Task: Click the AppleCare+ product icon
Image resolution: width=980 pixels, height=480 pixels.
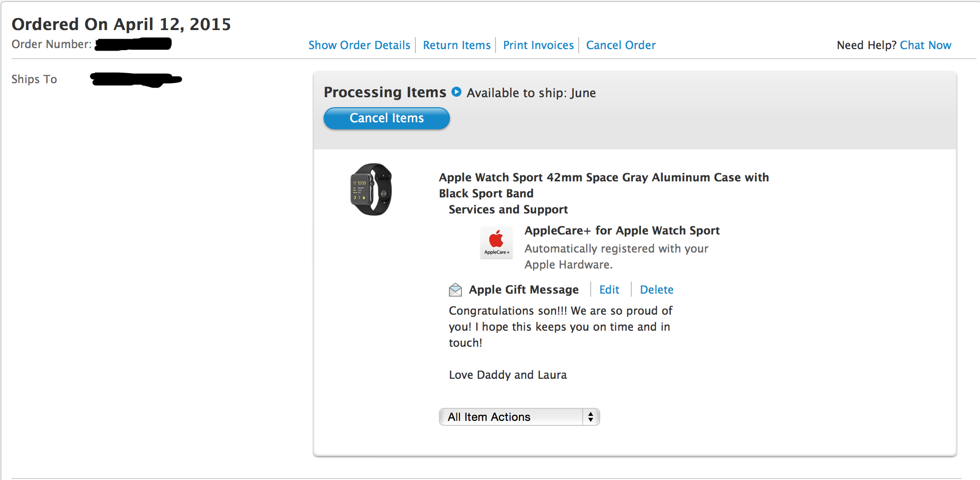Action: (496, 243)
